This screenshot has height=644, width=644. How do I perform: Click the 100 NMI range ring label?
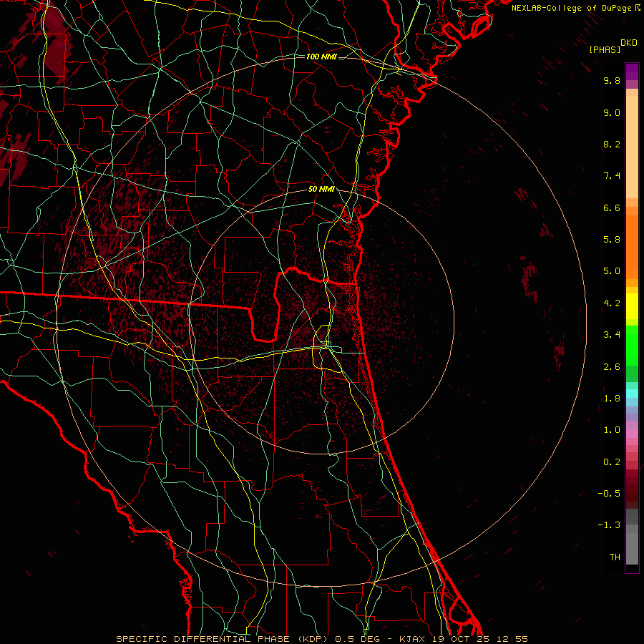point(321,57)
